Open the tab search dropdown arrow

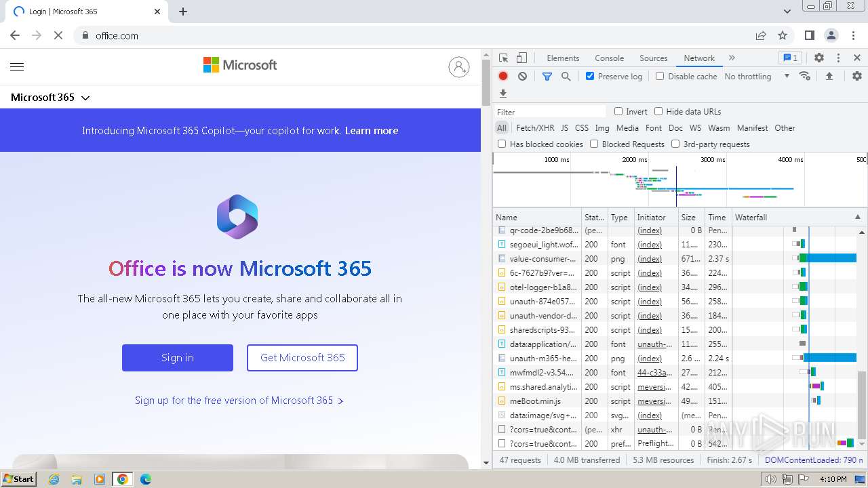point(787,12)
